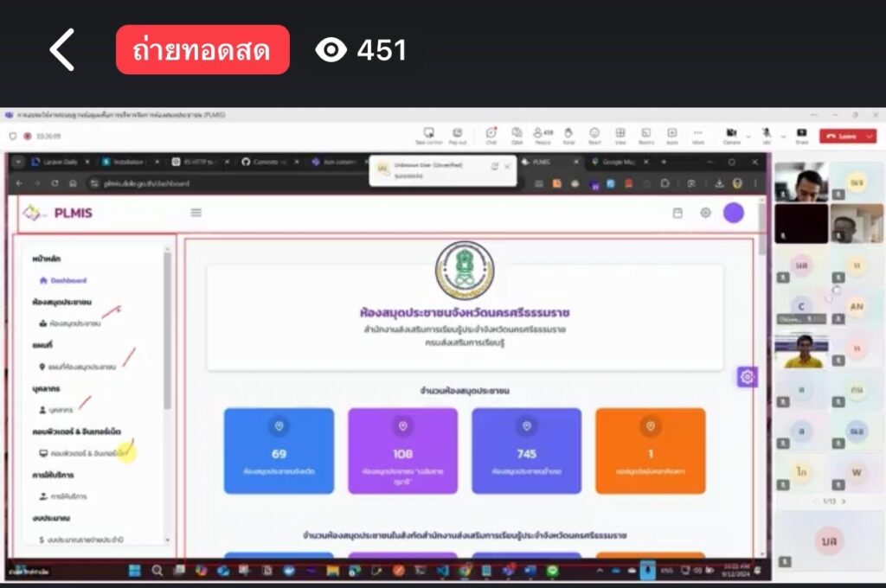Viewport: 886px width, 588px height.
Task: Toggle the microphone mute button
Action: tap(766, 135)
